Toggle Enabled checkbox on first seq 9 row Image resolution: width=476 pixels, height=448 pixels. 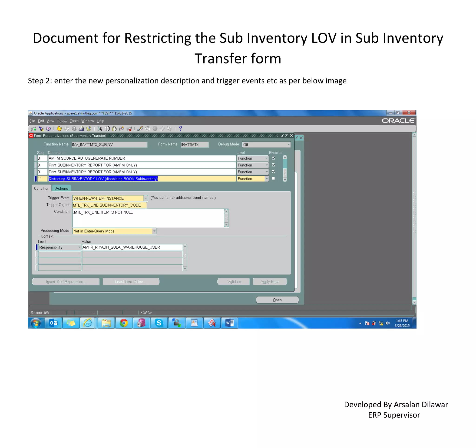tap(273, 165)
